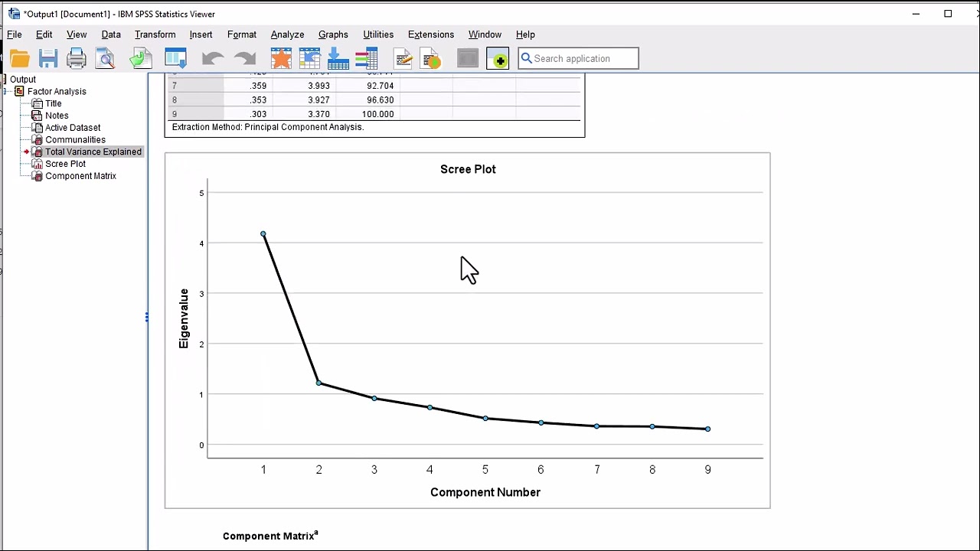Open the Help menu
980x551 pixels.
(x=525, y=34)
